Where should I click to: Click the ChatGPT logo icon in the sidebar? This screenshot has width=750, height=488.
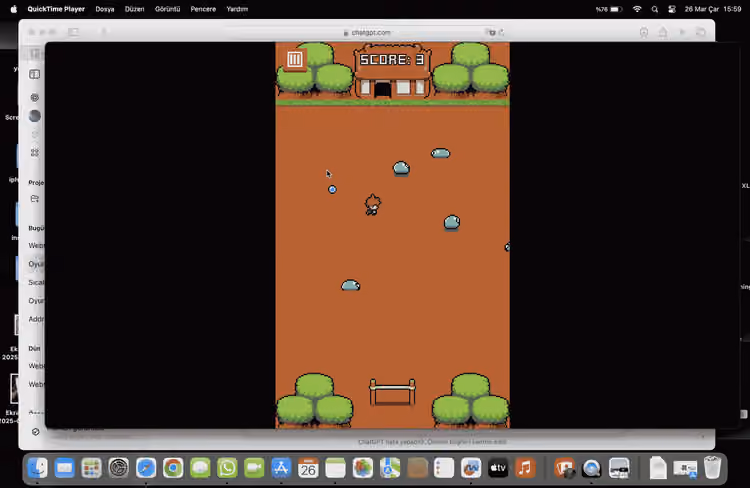(x=34, y=98)
